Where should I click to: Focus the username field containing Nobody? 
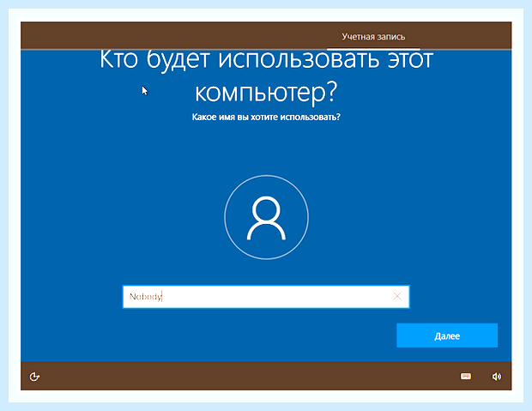tap(266, 297)
